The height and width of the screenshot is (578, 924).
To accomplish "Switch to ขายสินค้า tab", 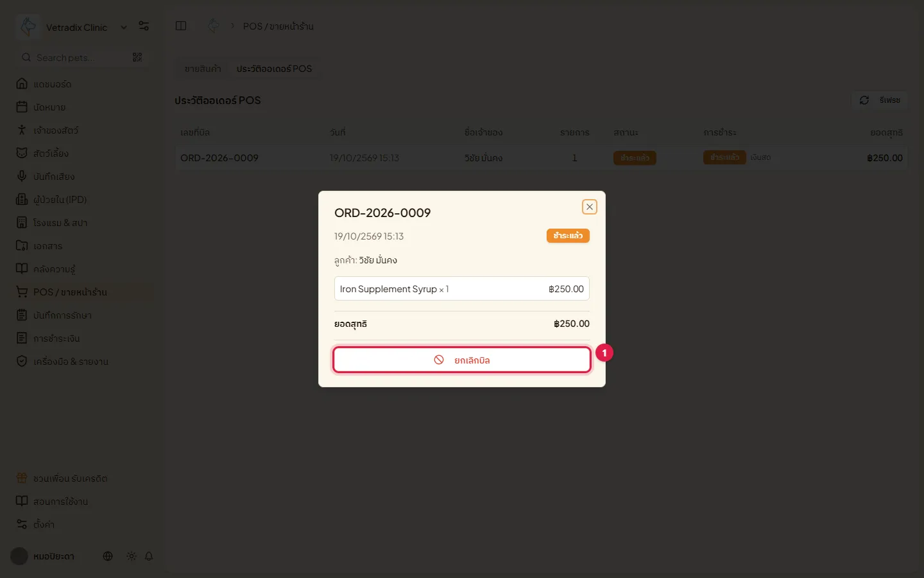I will coord(203,69).
